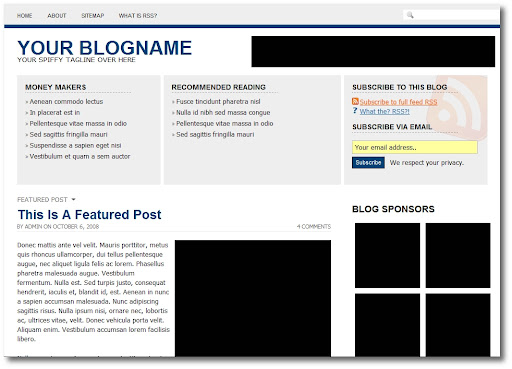The image size is (512, 369).
Task: Open Recommended Reading Sed sagittis fringilla link
Action: [215, 134]
